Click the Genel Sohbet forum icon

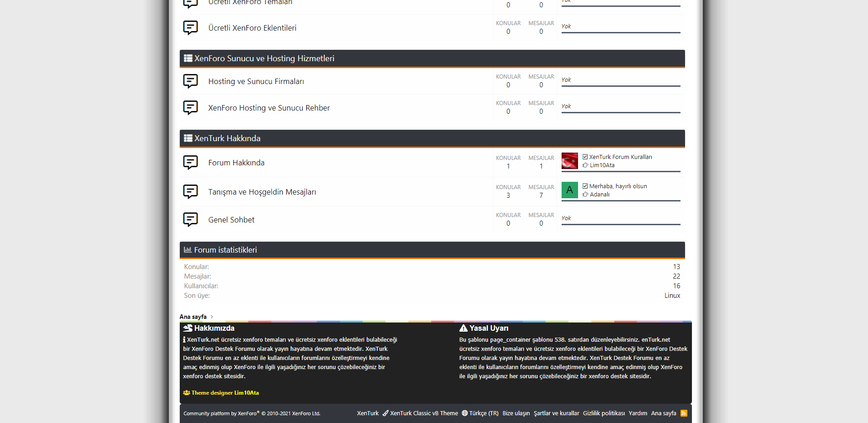190,220
